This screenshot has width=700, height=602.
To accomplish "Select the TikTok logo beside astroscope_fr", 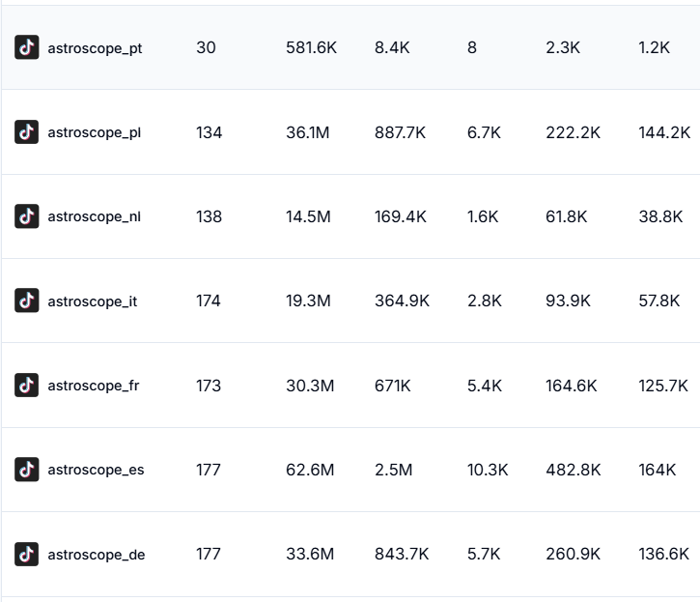I will pos(27,386).
